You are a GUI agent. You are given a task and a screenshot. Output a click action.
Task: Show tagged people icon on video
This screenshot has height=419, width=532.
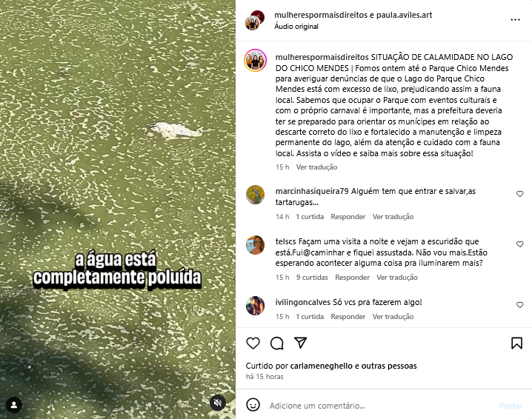pyautogui.click(x=14, y=405)
